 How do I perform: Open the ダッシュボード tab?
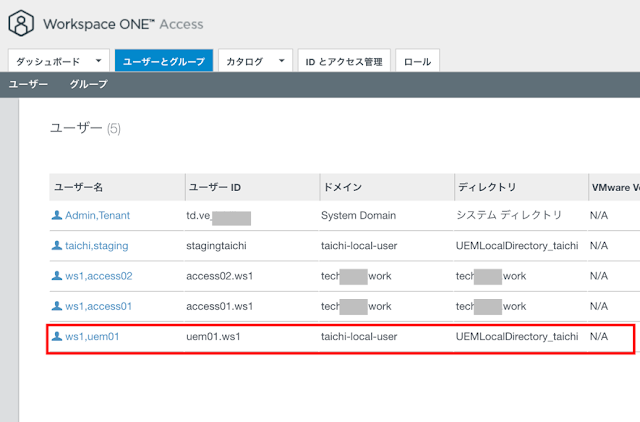pos(59,60)
